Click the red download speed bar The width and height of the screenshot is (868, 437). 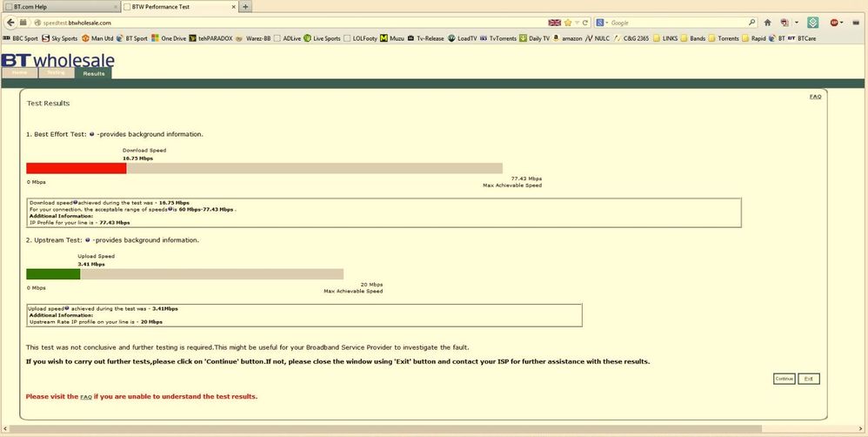coord(77,168)
